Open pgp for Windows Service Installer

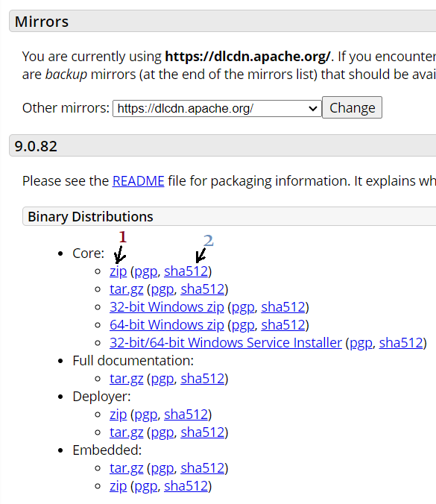361,343
